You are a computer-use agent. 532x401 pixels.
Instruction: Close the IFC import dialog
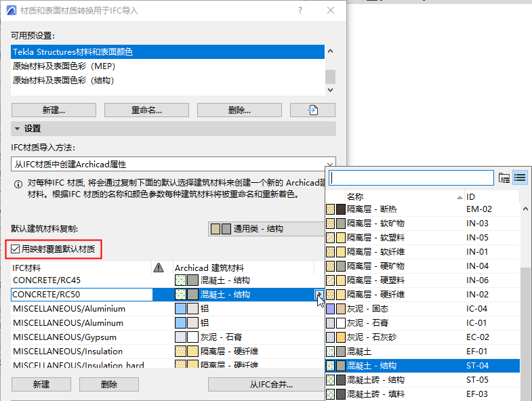pos(331,11)
